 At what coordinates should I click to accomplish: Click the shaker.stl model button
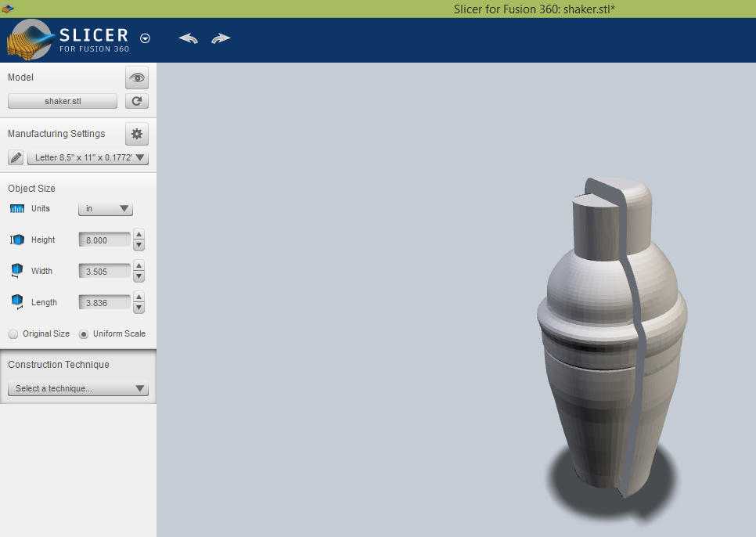63,101
